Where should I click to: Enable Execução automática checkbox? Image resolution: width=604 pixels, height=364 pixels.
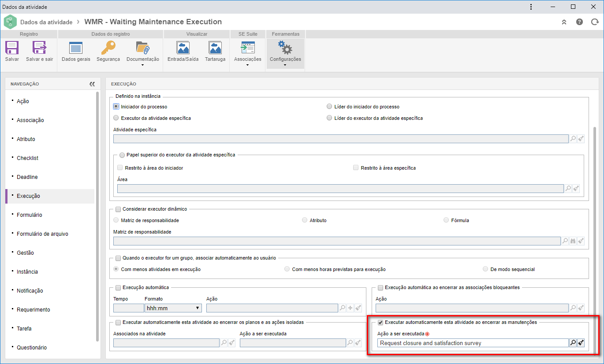118,287
